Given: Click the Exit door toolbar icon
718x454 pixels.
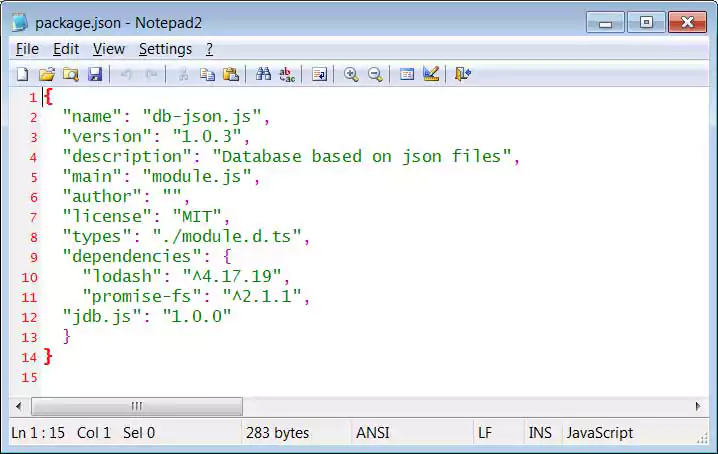Looking at the screenshot, I should [x=462, y=74].
